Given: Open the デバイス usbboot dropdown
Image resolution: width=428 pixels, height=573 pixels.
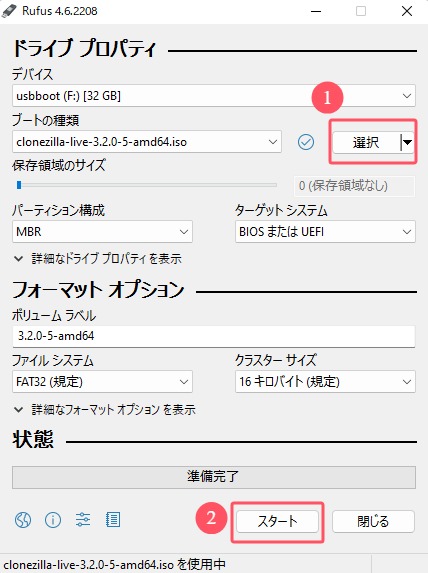Looking at the screenshot, I should pyautogui.click(x=214, y=96).
